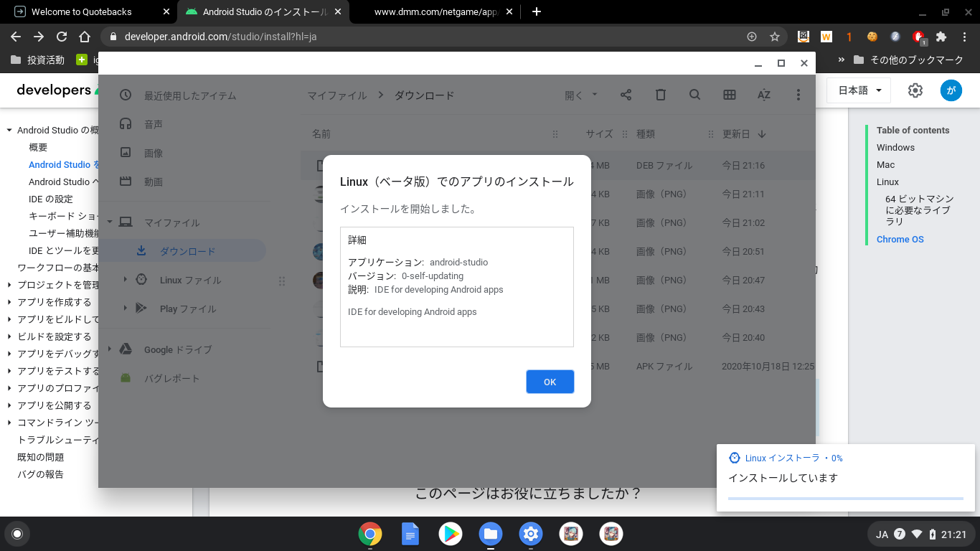Screen dimensions: 980x551
Task: Open search in the Files app
Action: [x=694, y=95]
